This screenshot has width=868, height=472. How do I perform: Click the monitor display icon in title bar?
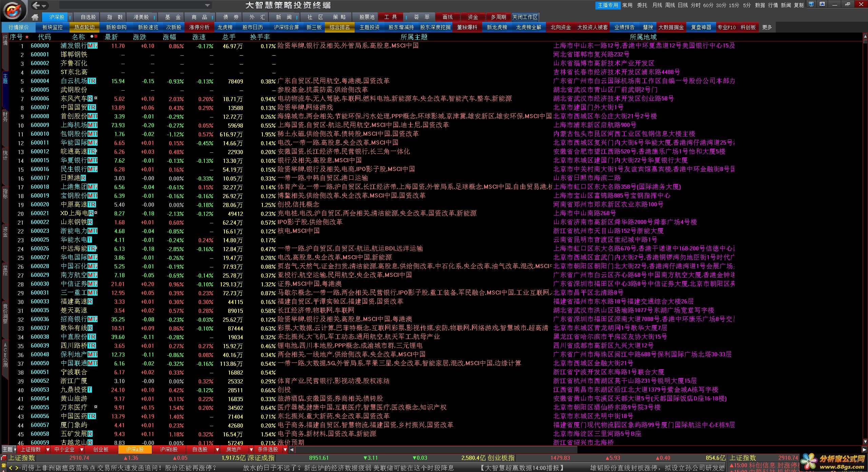(x=811, y=4)
